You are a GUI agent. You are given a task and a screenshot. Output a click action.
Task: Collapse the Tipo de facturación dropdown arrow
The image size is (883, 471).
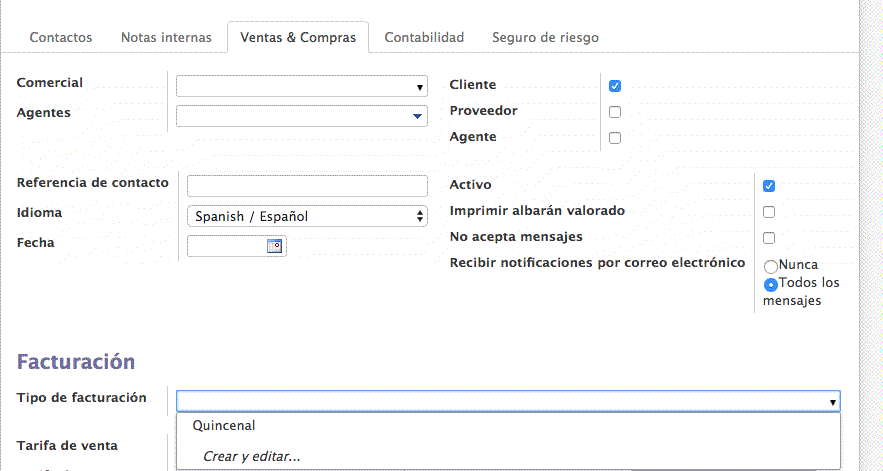(832, 402)
